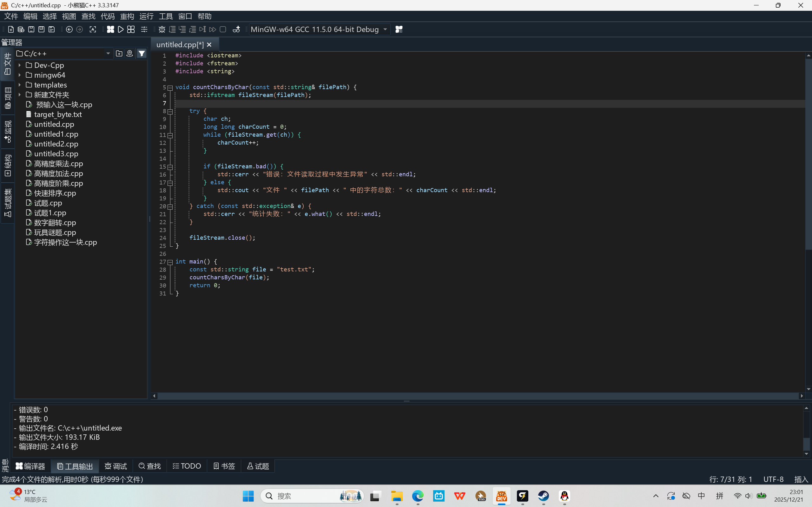Screen dimensions: 812x507
Task: Toggle the file filter funnel button
Action: [x=142, y=53]
